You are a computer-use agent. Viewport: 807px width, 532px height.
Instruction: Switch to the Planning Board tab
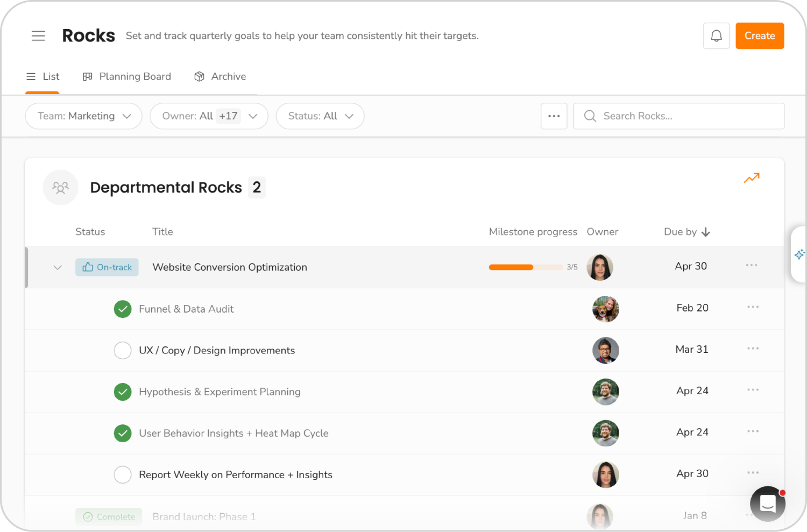click(x=127, y=76)
